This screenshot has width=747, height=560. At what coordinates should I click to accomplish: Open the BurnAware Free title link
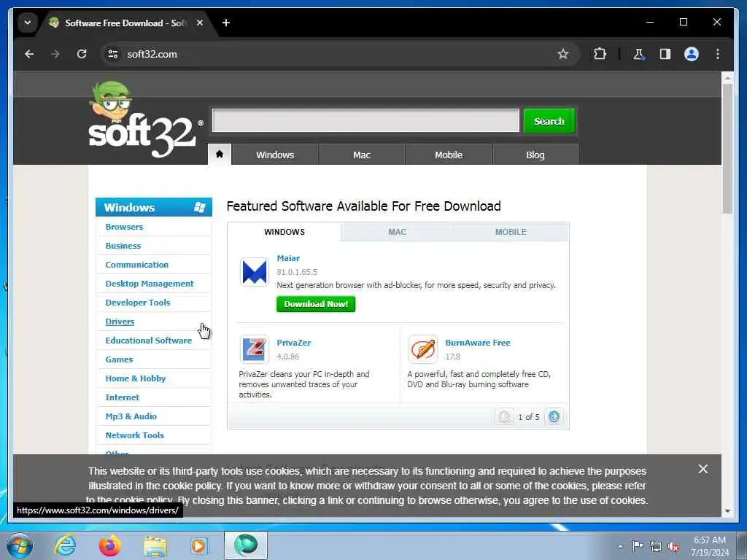(x=477, y=343)
